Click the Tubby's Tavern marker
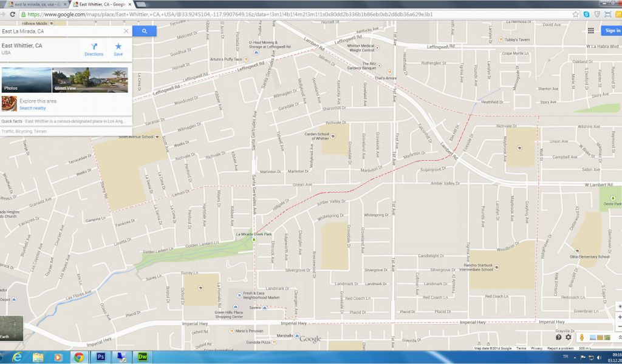The image size is (622, 364). point(501,39)
